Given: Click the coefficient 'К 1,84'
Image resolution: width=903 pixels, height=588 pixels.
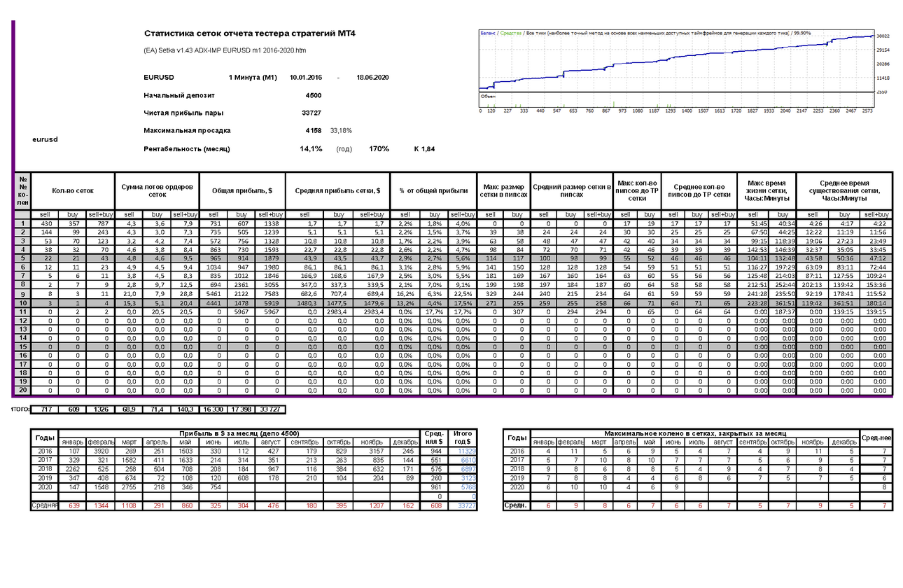Looking at the screenshot, I should 424,149.
